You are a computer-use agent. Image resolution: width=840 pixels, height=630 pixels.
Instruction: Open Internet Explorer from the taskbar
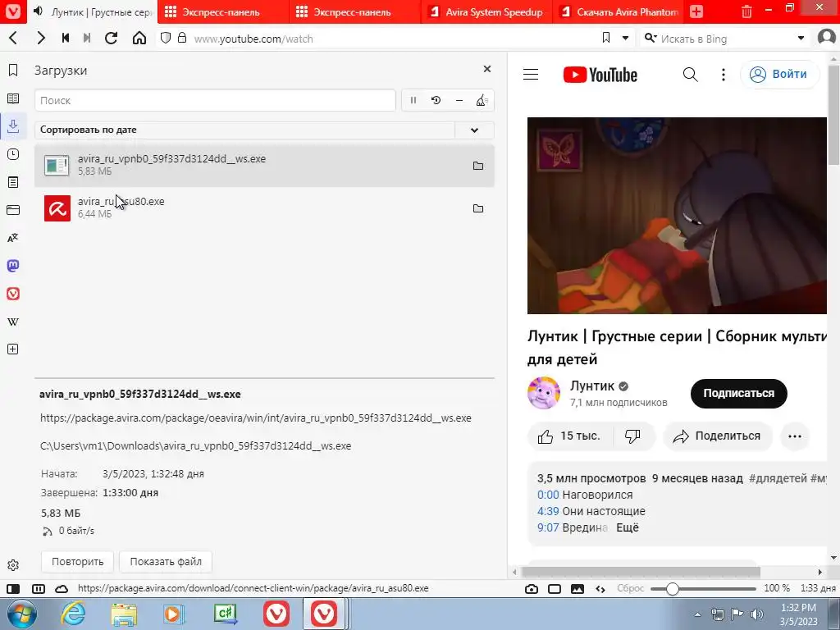(x=73, y=614)
